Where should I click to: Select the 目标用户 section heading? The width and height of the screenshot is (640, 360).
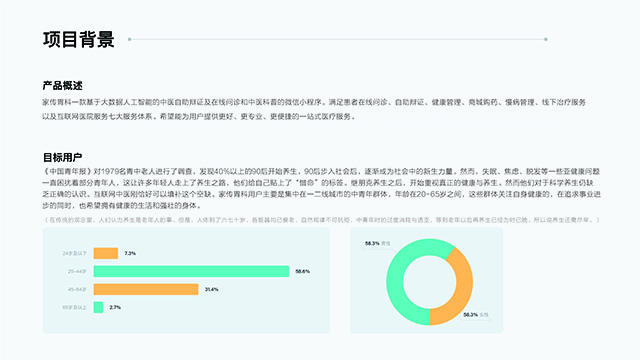point(62,157)
